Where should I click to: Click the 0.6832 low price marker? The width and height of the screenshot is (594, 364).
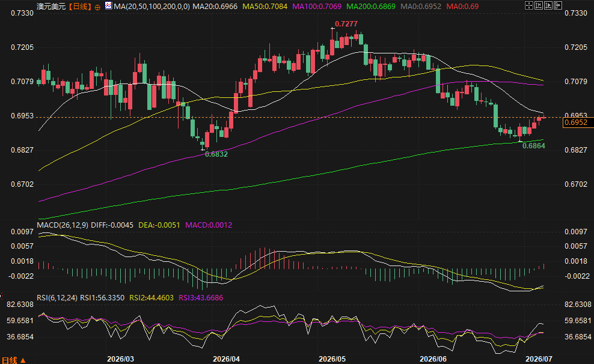pos(216,154)
